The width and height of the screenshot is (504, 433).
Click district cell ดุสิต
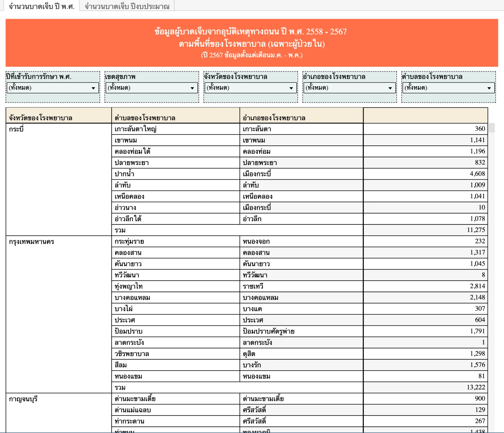pos(302,354)
